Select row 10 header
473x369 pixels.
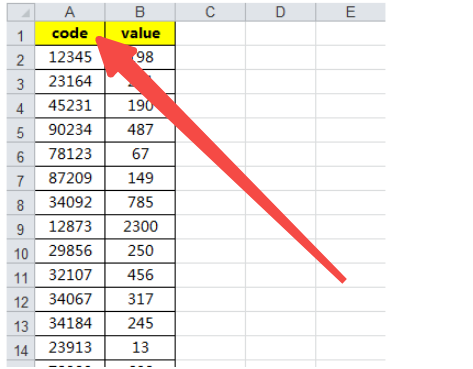pos(21,251)
